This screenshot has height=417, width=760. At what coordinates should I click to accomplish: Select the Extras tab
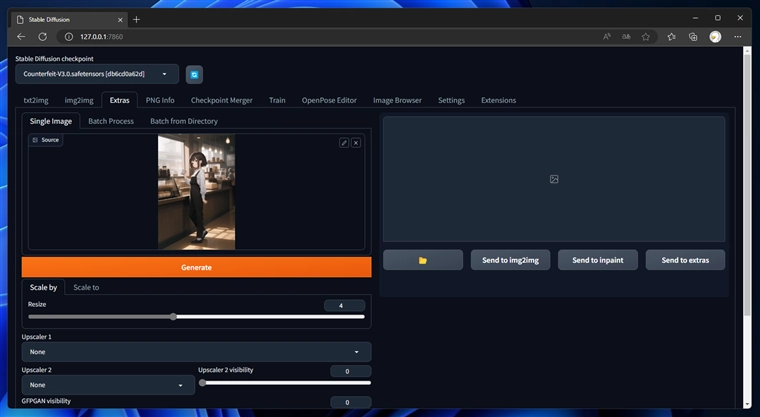click(119, 100)
